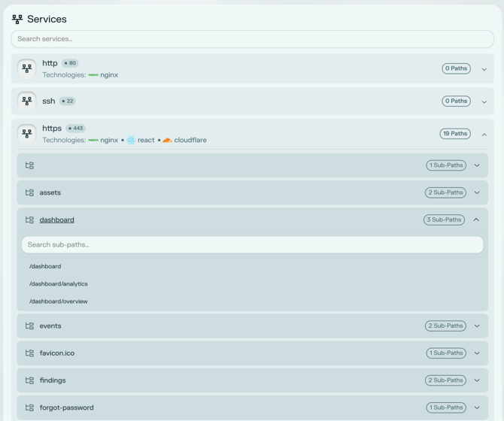Click the findings path name

(x=53, y=380)
